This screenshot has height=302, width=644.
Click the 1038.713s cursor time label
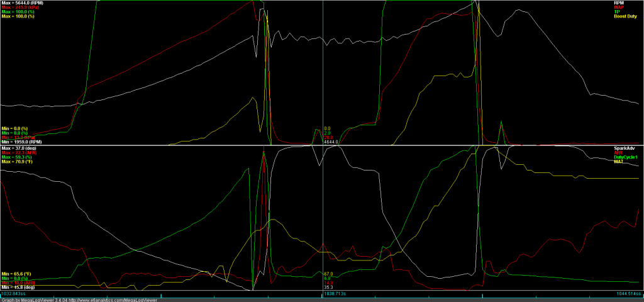(335, 294)
